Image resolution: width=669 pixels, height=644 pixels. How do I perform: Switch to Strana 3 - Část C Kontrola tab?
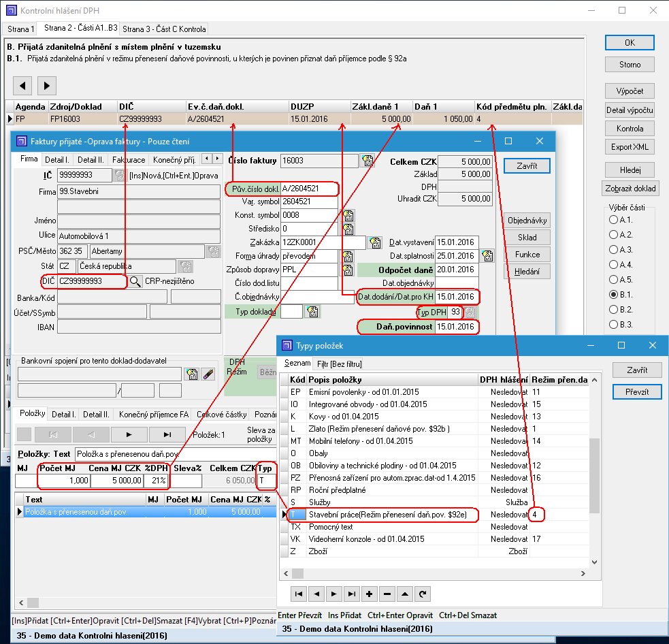(x=164, y=29)
